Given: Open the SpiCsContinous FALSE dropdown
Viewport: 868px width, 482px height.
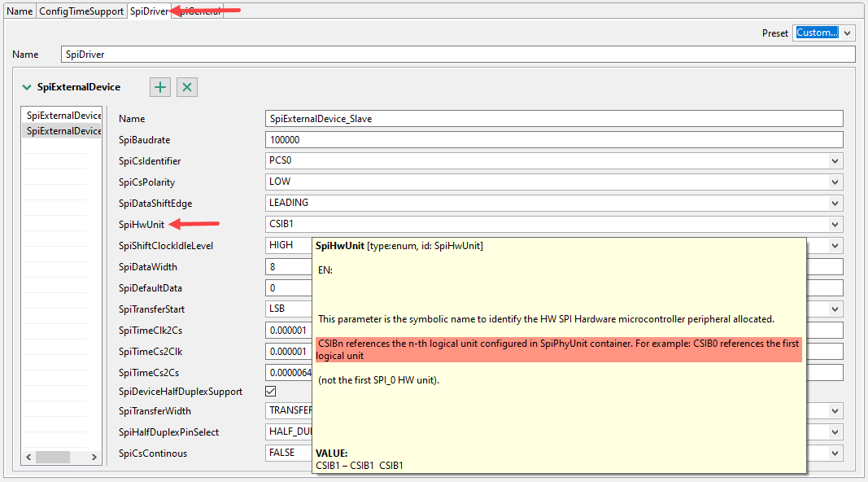Looking at the screenshot, I should [x=835, y=453].
